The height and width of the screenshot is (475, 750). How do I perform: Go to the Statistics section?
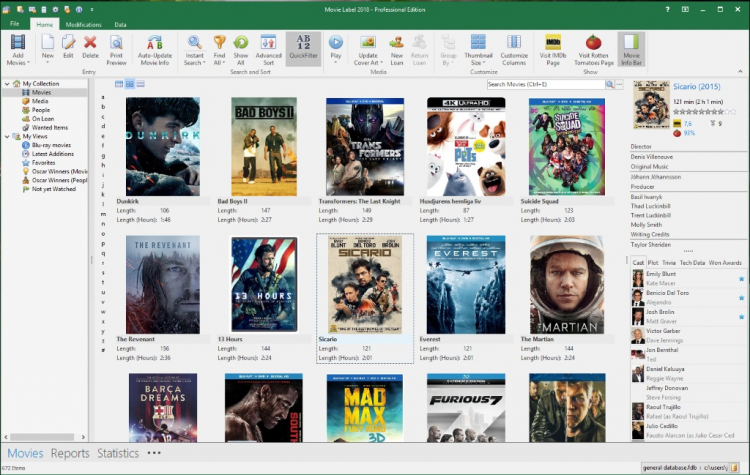point(117,453)
